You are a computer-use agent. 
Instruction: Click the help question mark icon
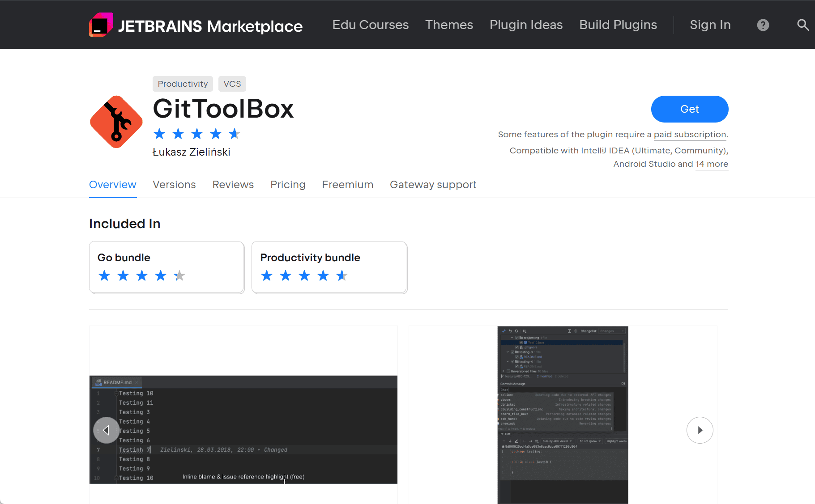click(763, 25)
